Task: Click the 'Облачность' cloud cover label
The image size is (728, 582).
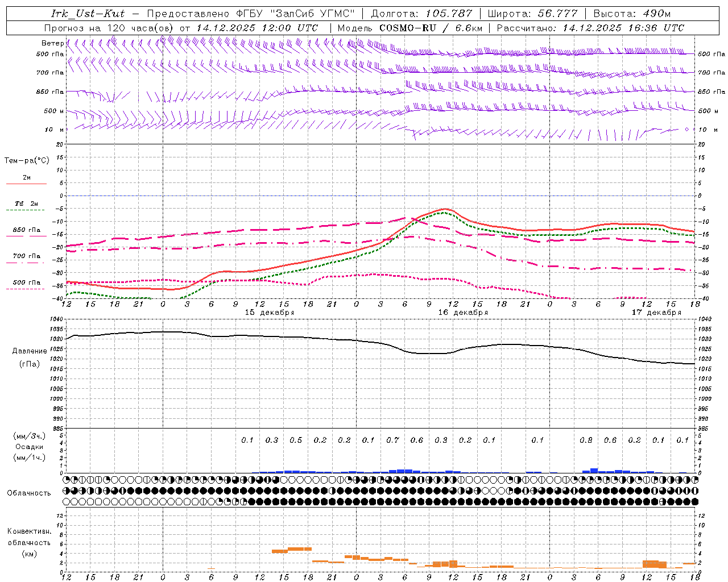Action: (x=29, y=493)
